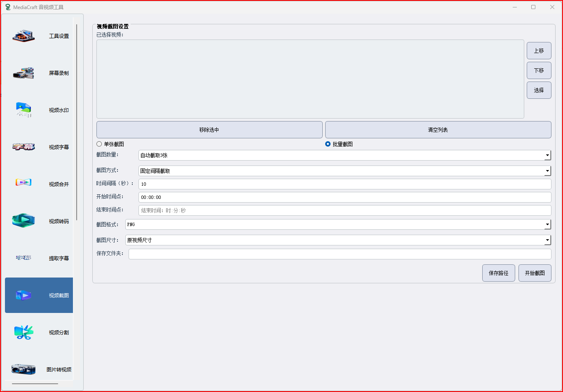Select the 视频水印 watermark icon

tap(23, 110)
